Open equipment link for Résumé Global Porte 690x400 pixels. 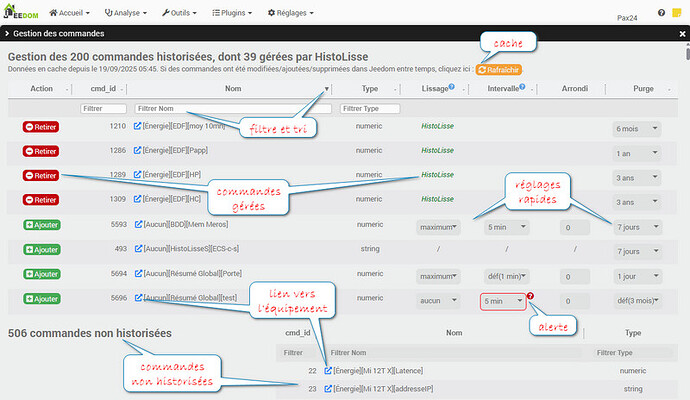138,274
